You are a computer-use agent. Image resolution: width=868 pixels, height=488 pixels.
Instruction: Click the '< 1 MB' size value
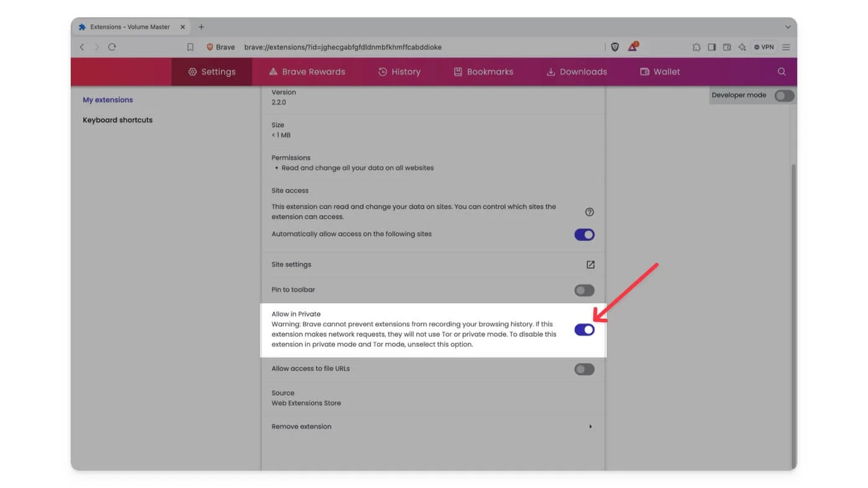(x=281, y=135)
